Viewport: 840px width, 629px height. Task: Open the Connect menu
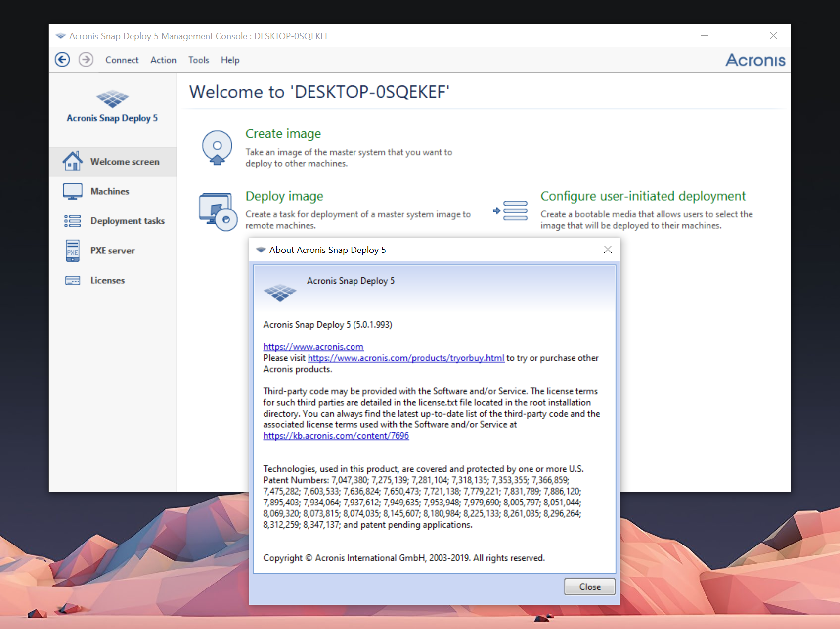pyautogui.click(x=122, y=60)
